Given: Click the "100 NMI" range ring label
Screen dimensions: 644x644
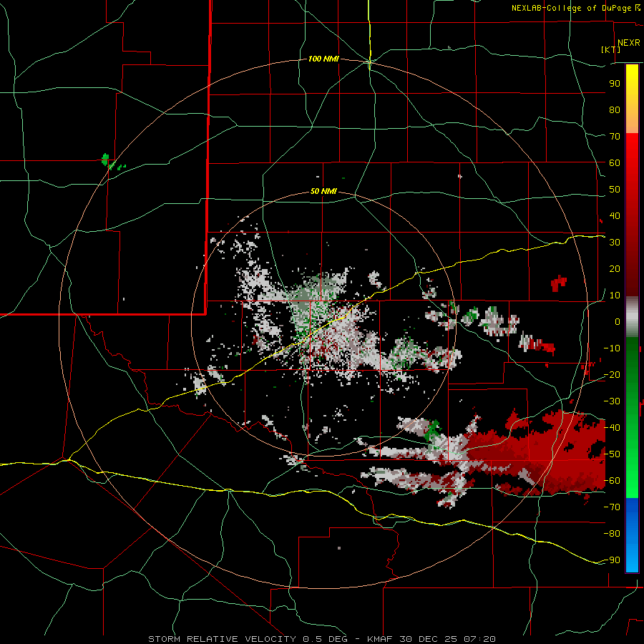Looking at the screenshot, I should [x=323, y=59].
